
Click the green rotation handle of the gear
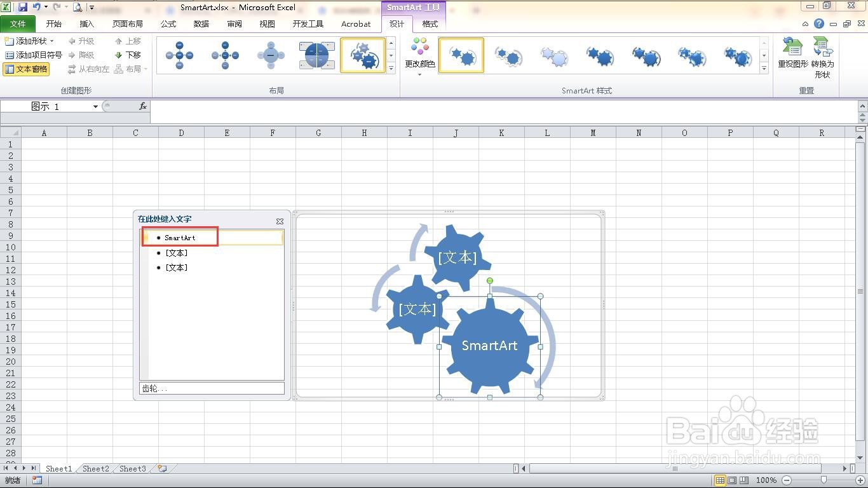pos(489,281)
